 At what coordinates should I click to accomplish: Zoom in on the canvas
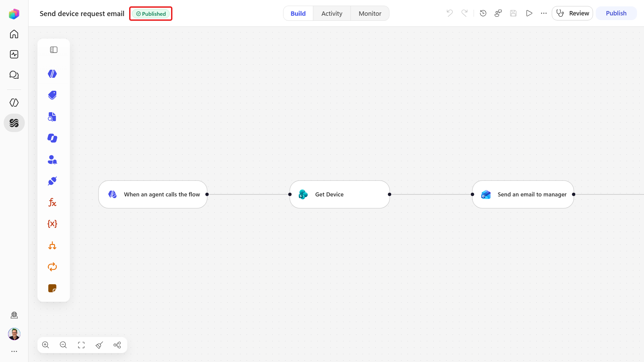coord(46,345)
